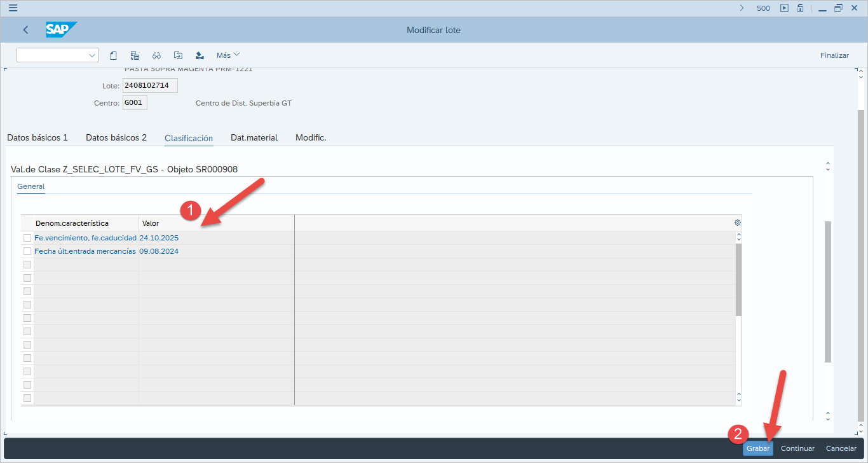Click the back arrow beside SAP logo
868x463 pixels.
pos(25,30)
